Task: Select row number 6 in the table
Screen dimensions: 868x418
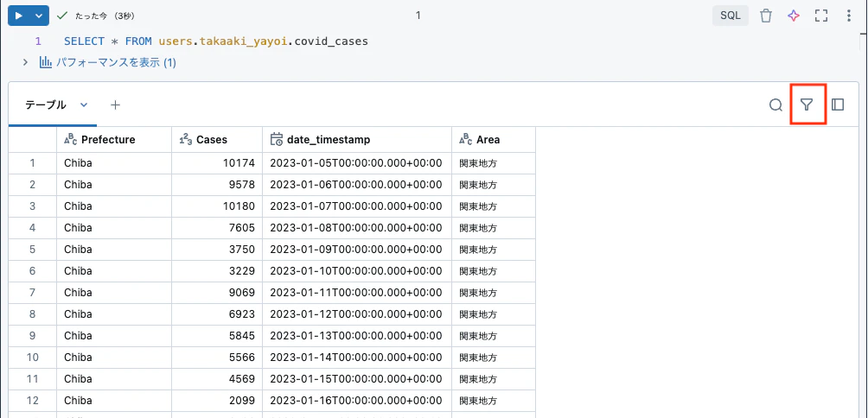Action: [x=32, y=271]
